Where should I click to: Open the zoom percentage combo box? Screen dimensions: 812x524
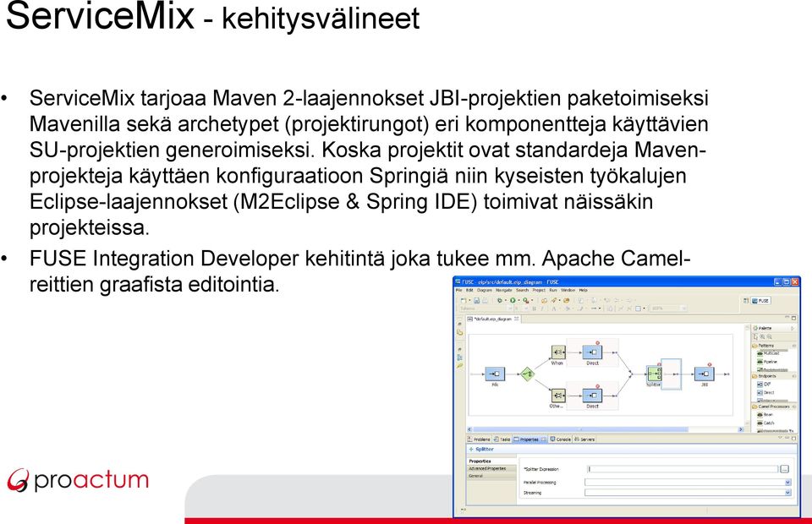668,308
